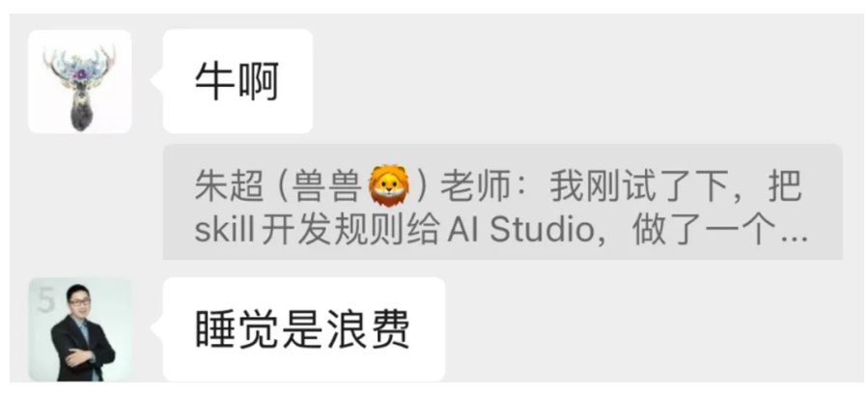Screen dimensions: 868x395
Task: Open the suited man avatar profile
Action: pos(80,329)
